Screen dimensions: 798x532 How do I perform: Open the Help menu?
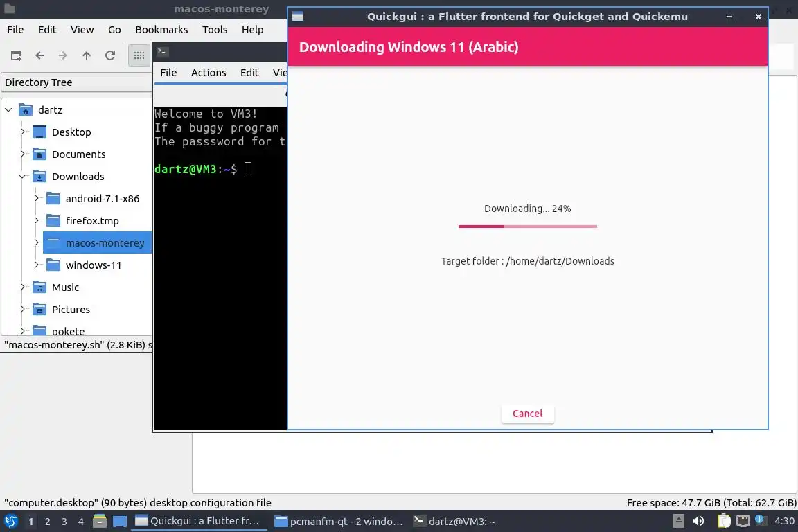(x=252, y=30)
